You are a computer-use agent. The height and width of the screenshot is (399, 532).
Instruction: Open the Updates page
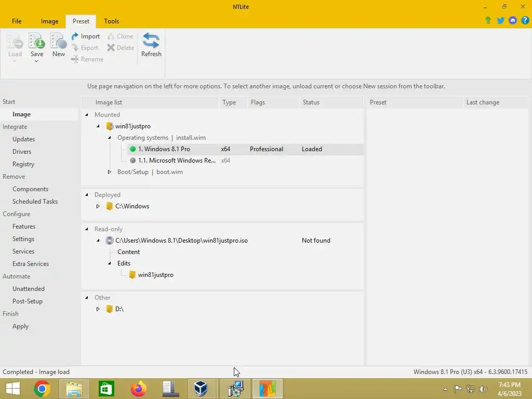(x=24, y=139)
